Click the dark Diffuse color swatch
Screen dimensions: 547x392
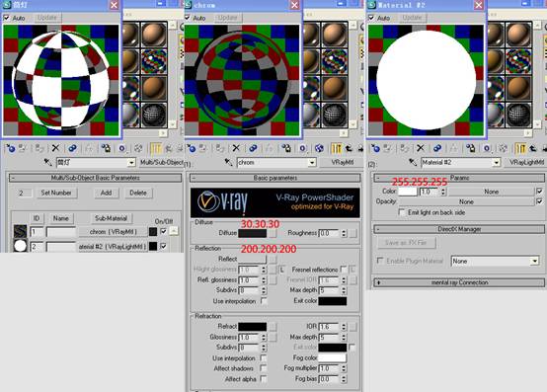point(252,233)
